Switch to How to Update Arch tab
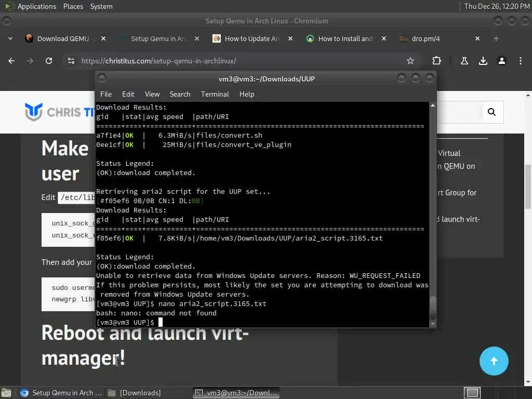Image resolution: width=532 pixels, height=399 pixels. coord(251,38)
